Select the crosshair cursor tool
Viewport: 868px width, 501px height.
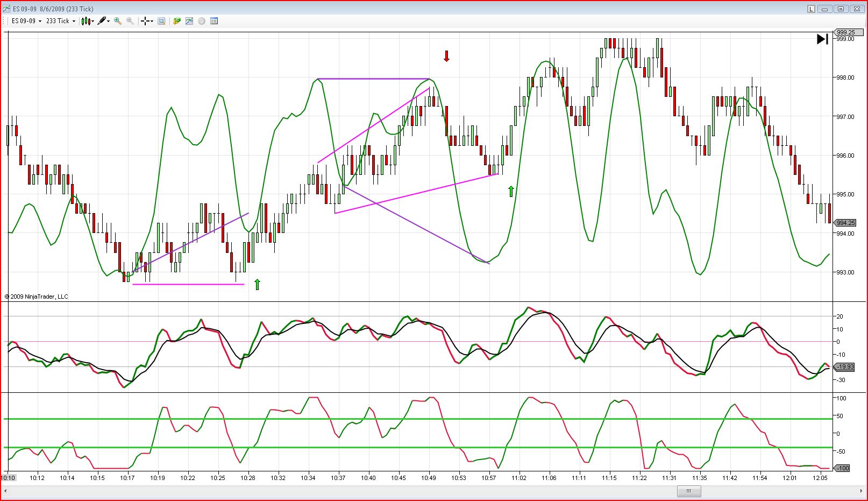pos(146,21)
